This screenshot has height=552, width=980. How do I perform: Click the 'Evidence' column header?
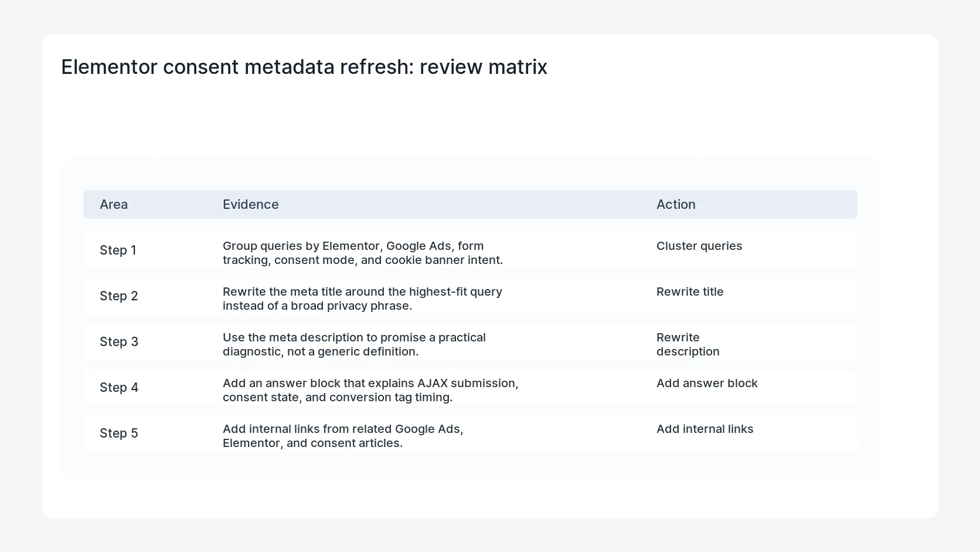pyautogui.click(x=251, y=204)
